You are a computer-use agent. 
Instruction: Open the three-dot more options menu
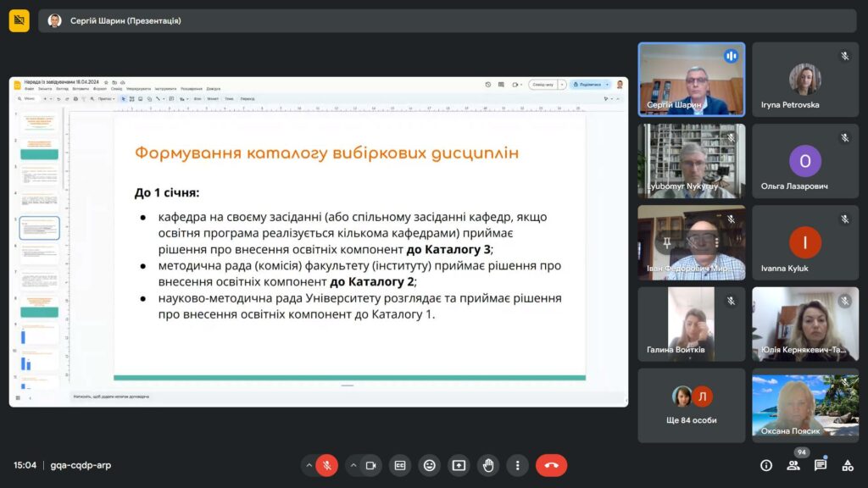517,465
